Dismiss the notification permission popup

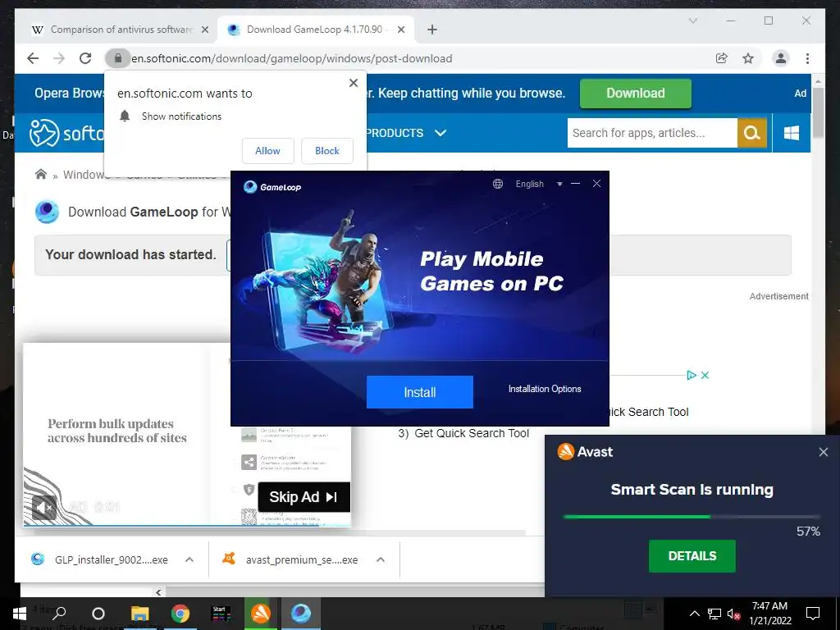point(353,83)
